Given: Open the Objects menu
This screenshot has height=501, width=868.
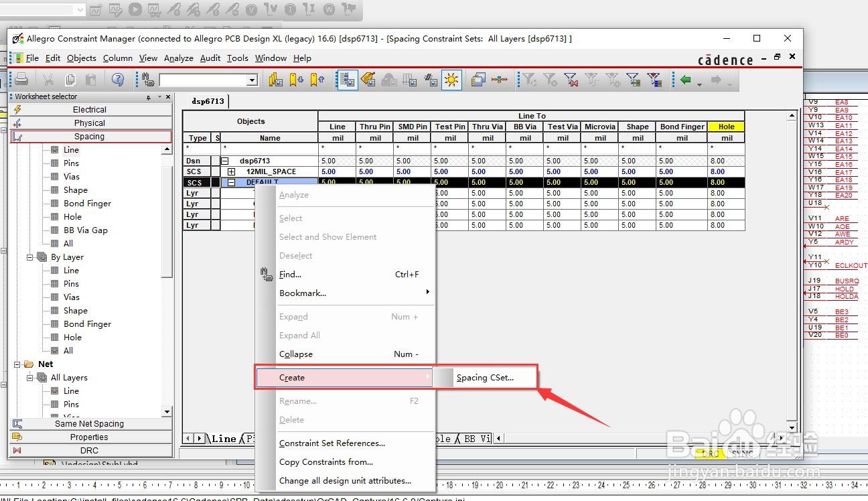Looking at the screenshot, I should (x=82, y=58).
